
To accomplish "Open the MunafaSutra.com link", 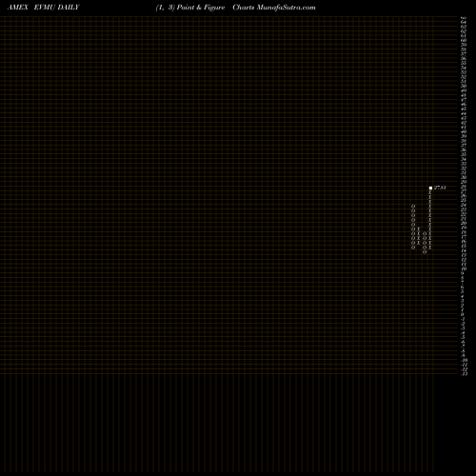I will coord(287,8).
